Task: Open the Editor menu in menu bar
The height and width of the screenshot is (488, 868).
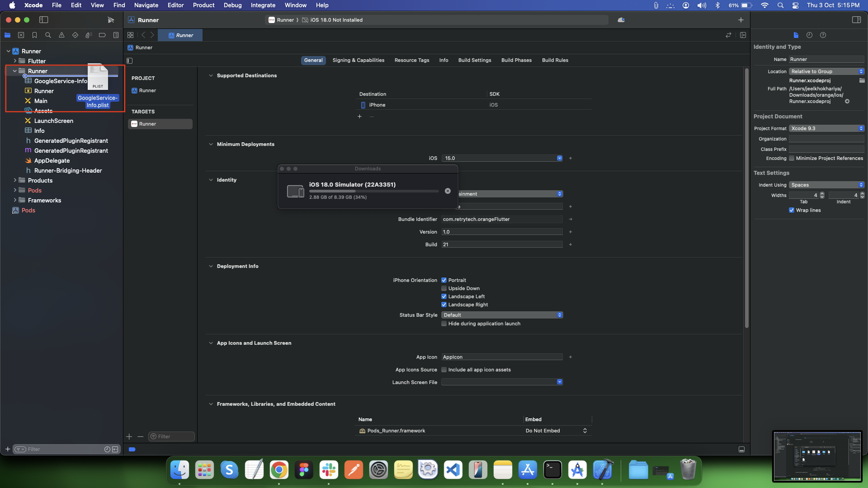Action: (175, 5)
